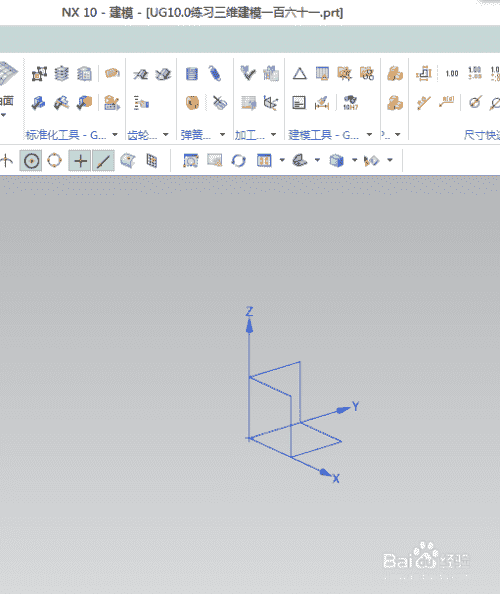This screenshot has width=500, height=594.
Task: Click the grid building icon in 标准化工具
Action: pyautogui.click(x=84, y=73)
